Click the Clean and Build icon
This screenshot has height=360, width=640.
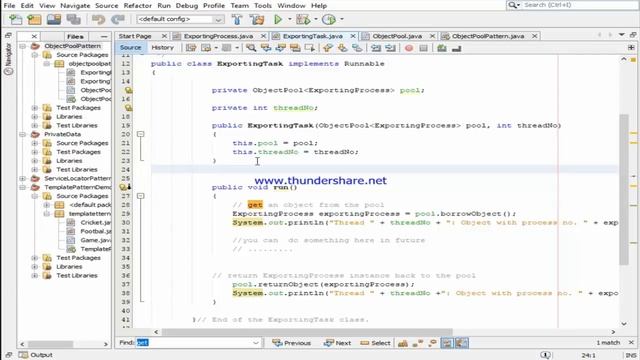pos(257,19)
